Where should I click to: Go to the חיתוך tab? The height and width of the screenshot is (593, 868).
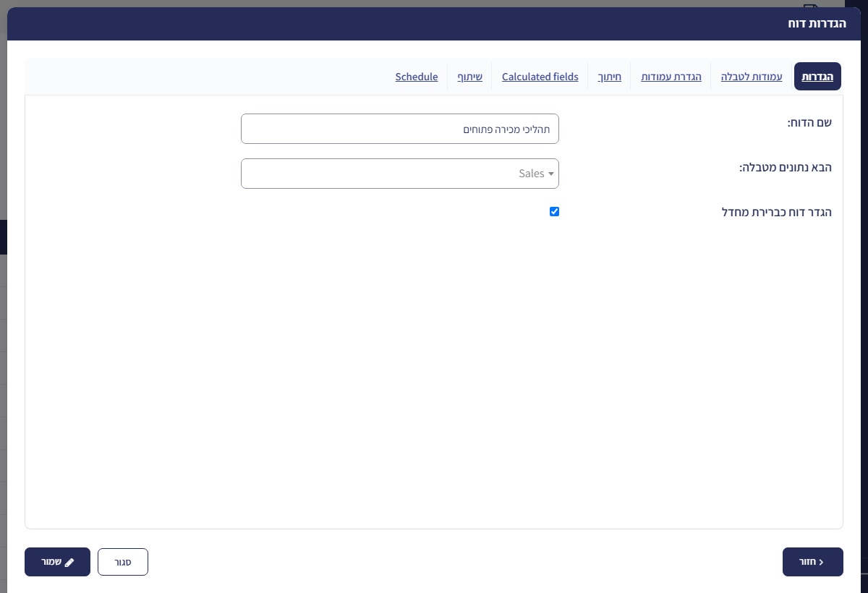point(610,77)
